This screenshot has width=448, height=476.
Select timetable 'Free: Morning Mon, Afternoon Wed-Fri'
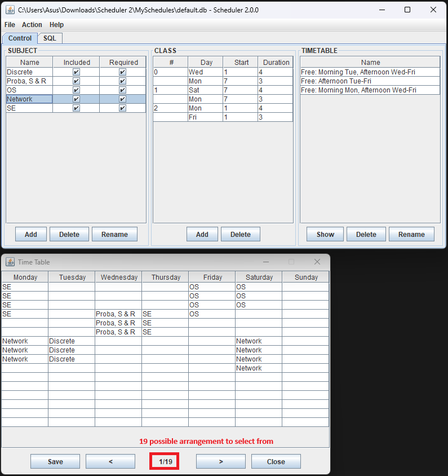370,90
